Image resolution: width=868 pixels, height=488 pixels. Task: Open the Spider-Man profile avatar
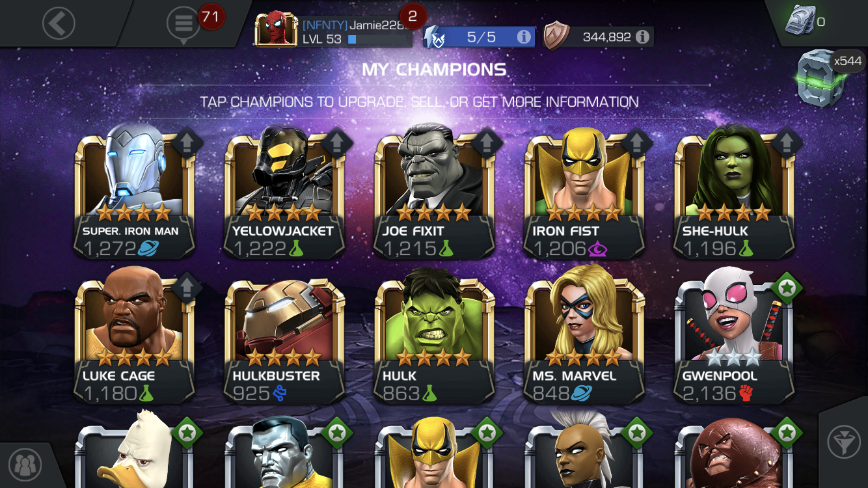pos(277,29)
